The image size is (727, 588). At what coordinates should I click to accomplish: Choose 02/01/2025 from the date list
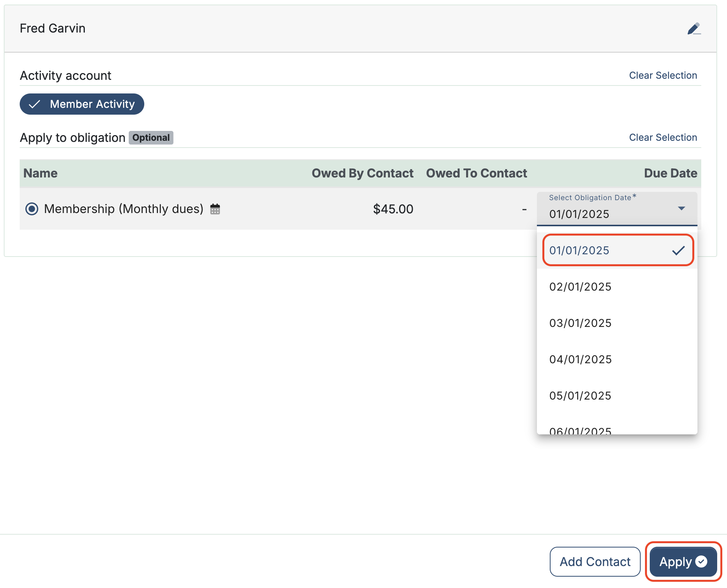(x=580, y=287)
